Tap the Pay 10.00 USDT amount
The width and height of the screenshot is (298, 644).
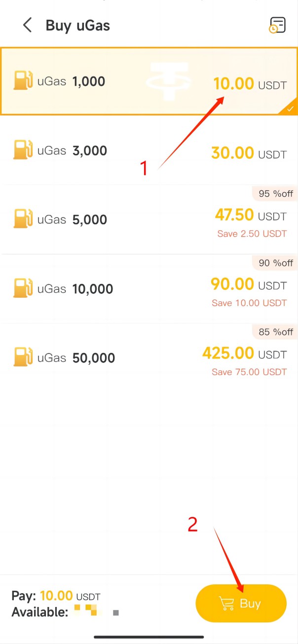pos(56,596)
